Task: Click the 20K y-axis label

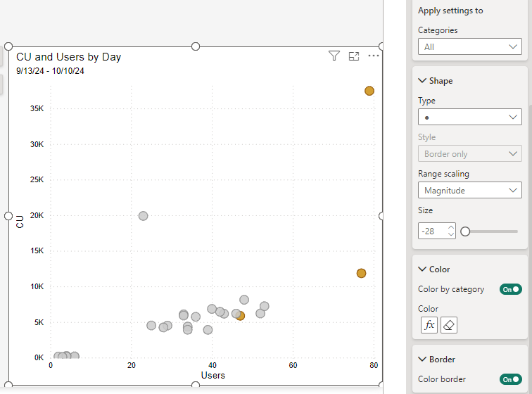Action: point(37,215)
